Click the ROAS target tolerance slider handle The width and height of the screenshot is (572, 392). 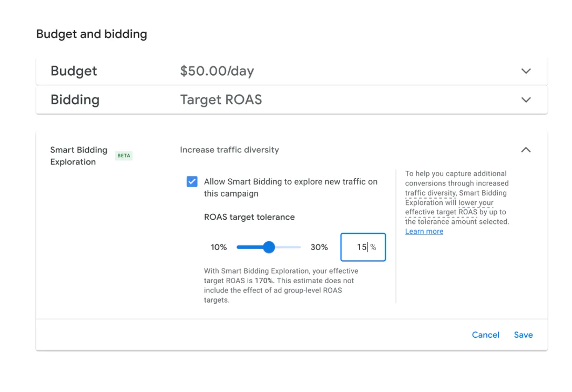tap(269, 247)
